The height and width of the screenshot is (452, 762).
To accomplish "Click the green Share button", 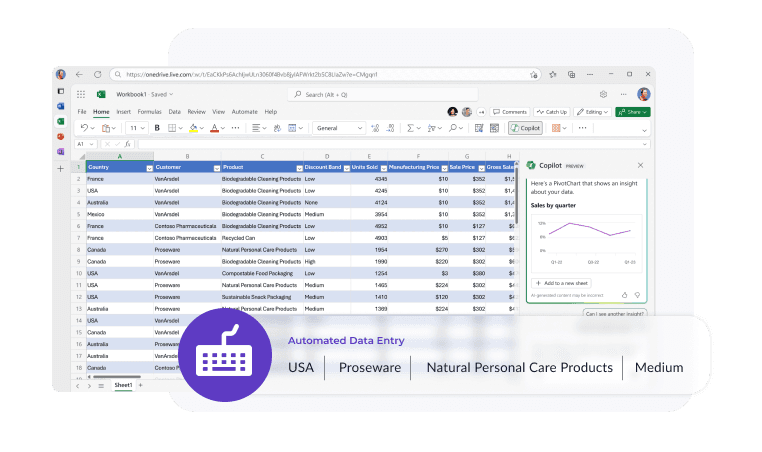I will 632,112.
